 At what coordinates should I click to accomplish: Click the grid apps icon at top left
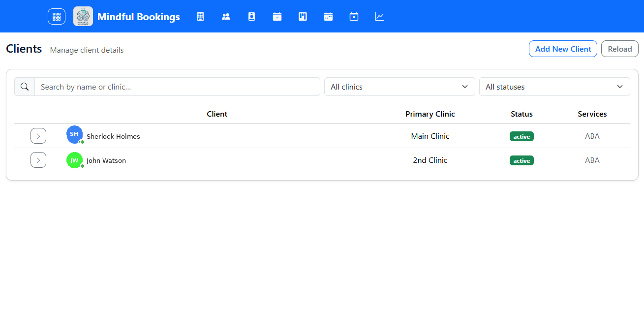56,16
